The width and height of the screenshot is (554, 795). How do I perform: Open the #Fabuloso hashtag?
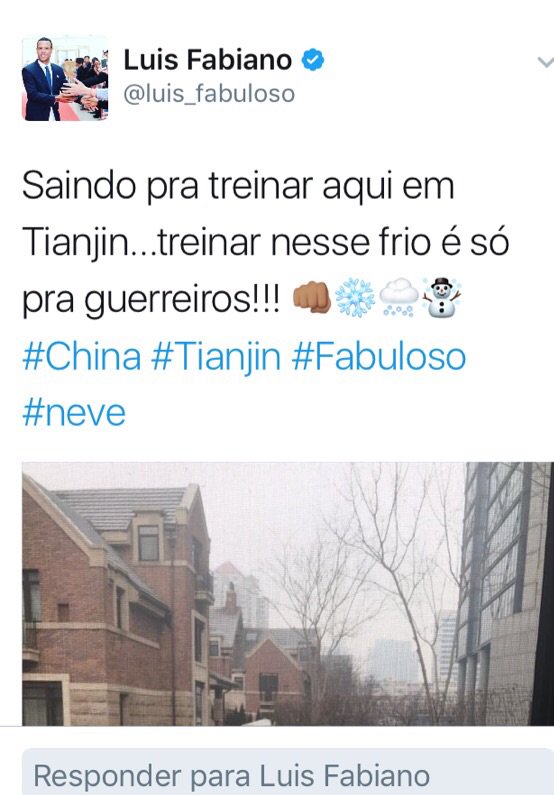click(x=379, y=356)
